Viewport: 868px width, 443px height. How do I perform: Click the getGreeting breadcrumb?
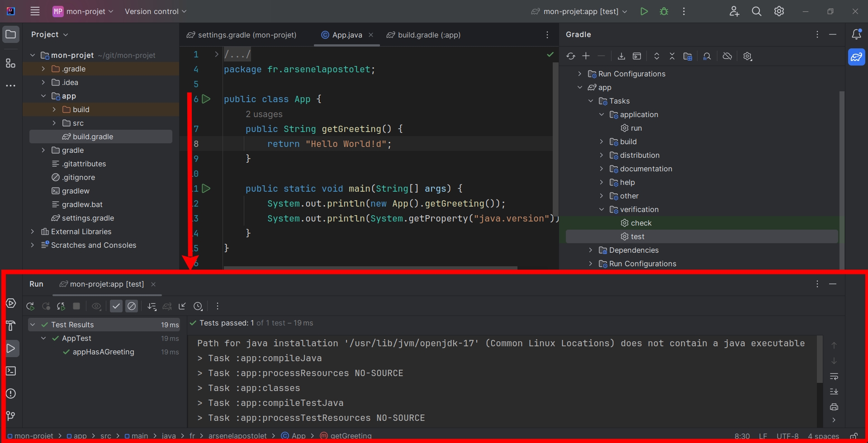pyautogui.click(x=346, y=436)
